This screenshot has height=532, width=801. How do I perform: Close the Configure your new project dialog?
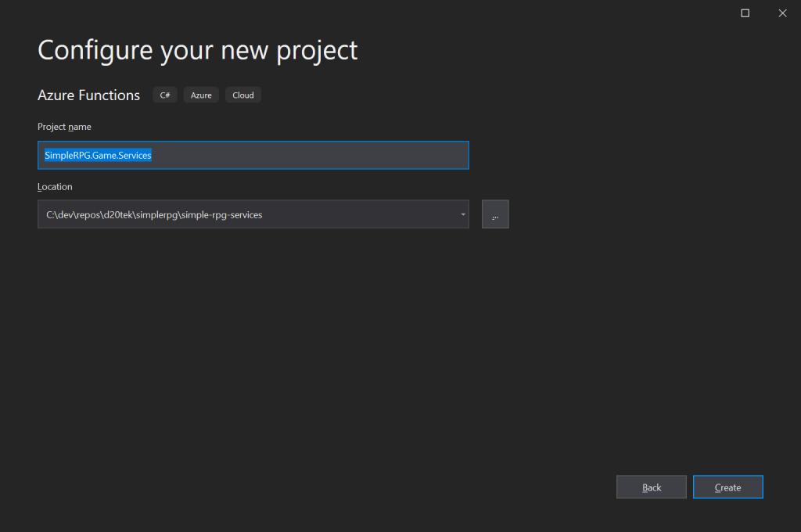(781, 13)
